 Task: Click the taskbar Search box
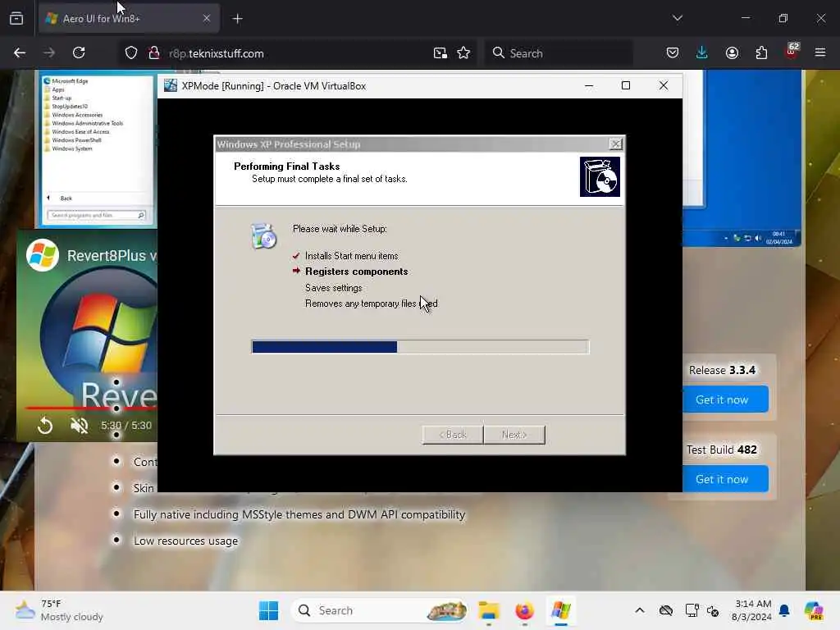379,610
